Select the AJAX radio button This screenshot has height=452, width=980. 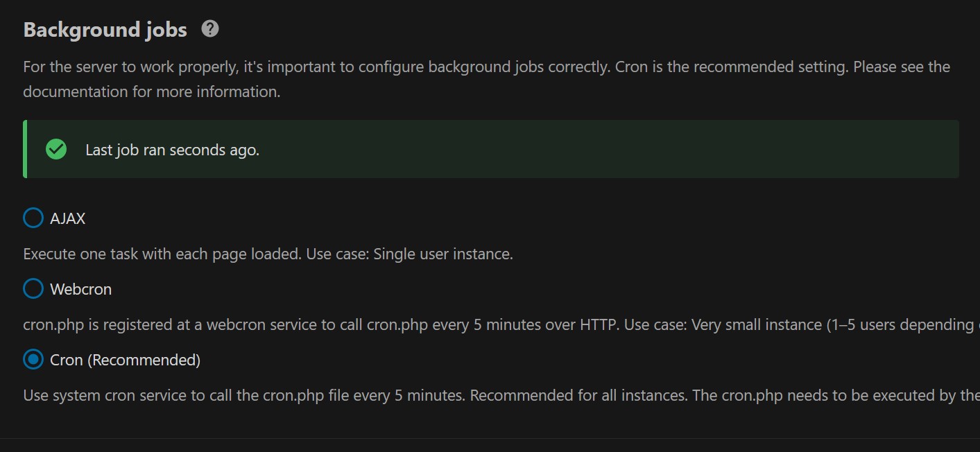pyautogui.click(x=33, y=218)
